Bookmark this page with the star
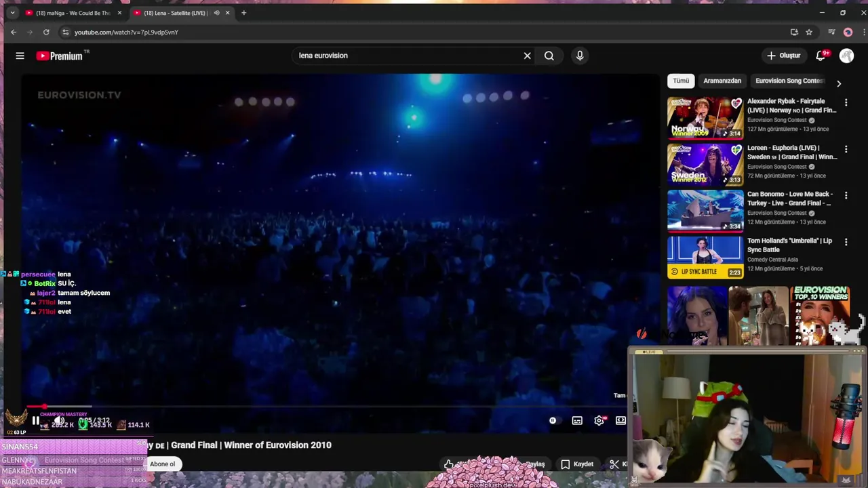 click(x=809, y=32)
